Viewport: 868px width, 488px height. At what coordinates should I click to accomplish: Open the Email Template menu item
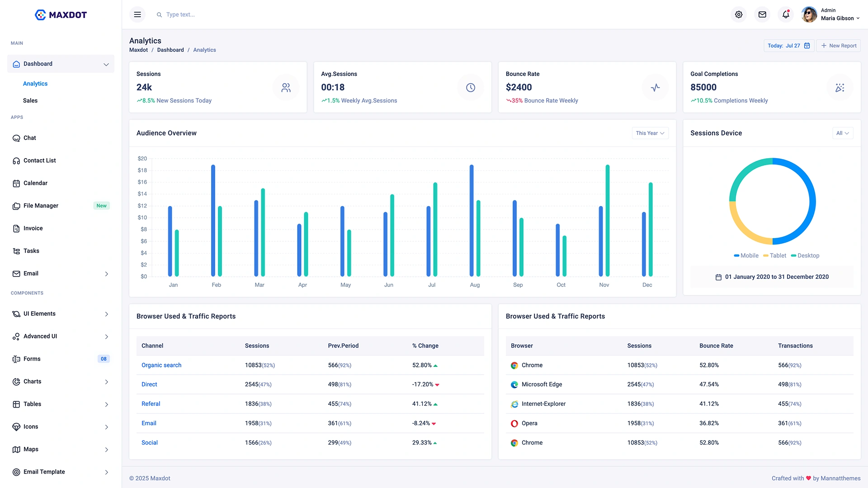pos(43,471)
